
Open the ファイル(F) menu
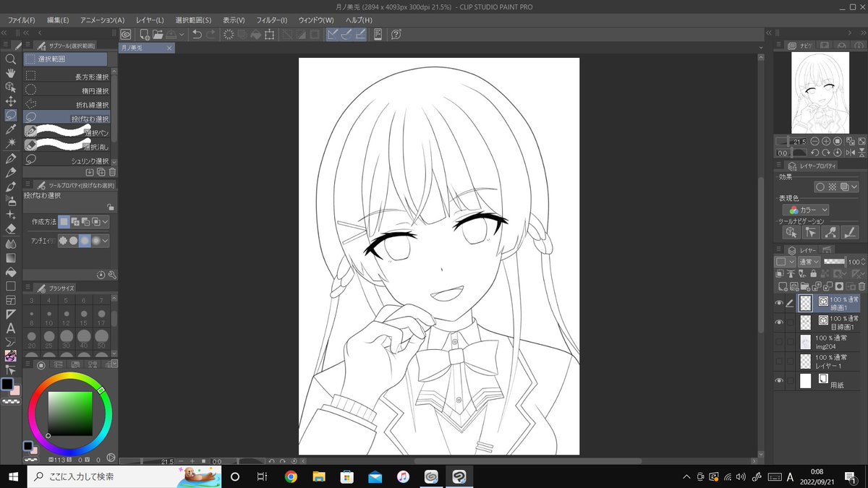point(21,20)
